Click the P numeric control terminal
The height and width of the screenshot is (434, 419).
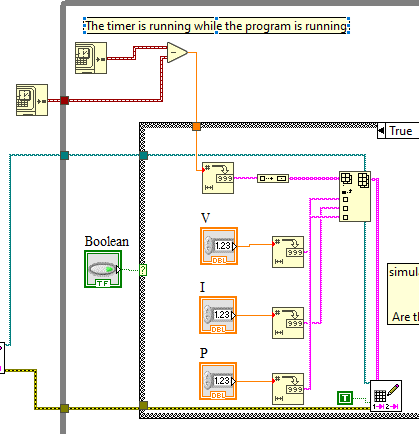218,381
